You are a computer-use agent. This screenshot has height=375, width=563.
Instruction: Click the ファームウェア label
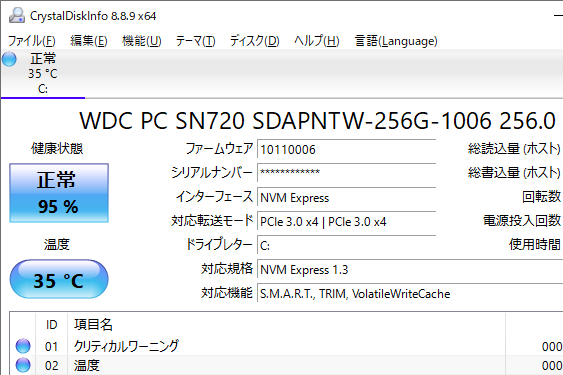click(219, 148)
